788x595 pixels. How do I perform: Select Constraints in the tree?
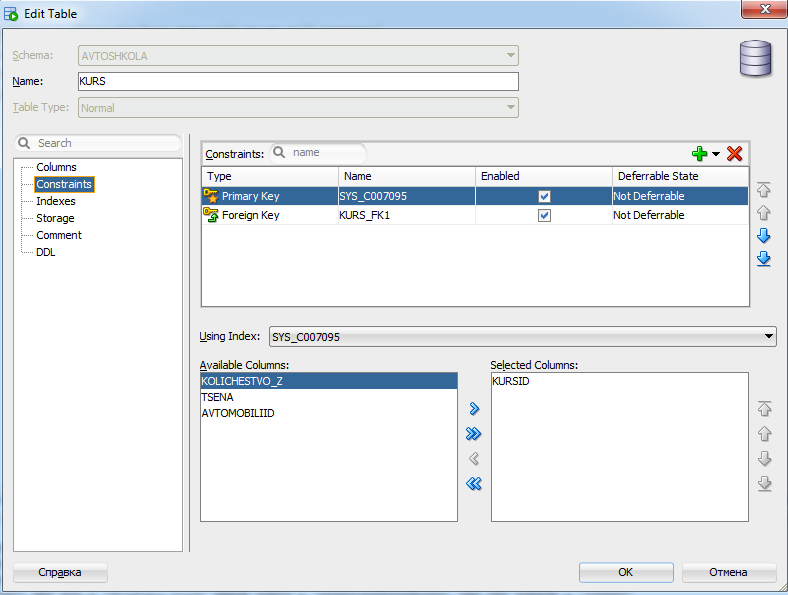click(64, 184)
